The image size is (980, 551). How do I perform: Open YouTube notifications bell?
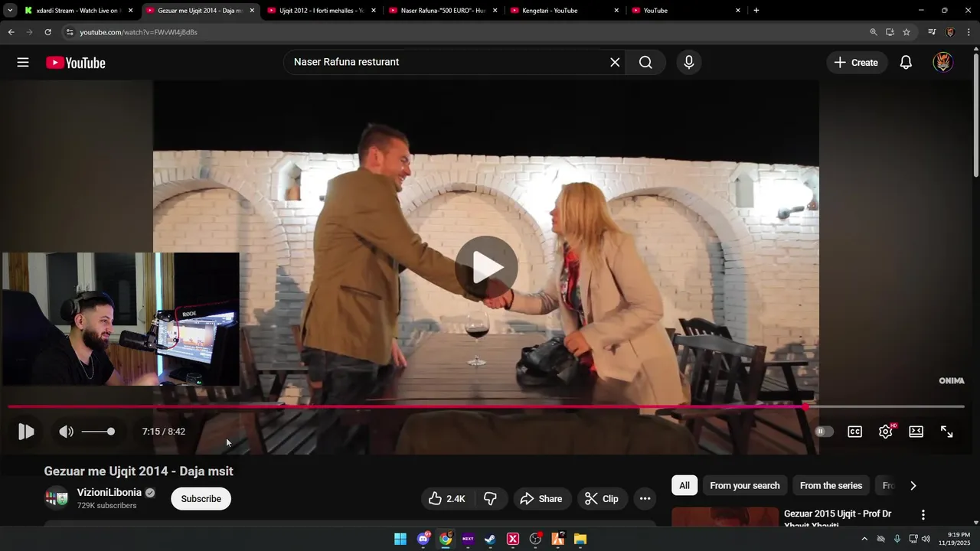(x=906, y=63)
